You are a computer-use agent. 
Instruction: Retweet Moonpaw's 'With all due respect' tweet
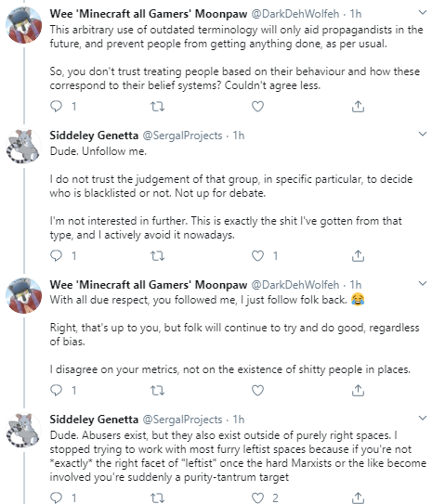pyautogui.click(x=158, y=391)
